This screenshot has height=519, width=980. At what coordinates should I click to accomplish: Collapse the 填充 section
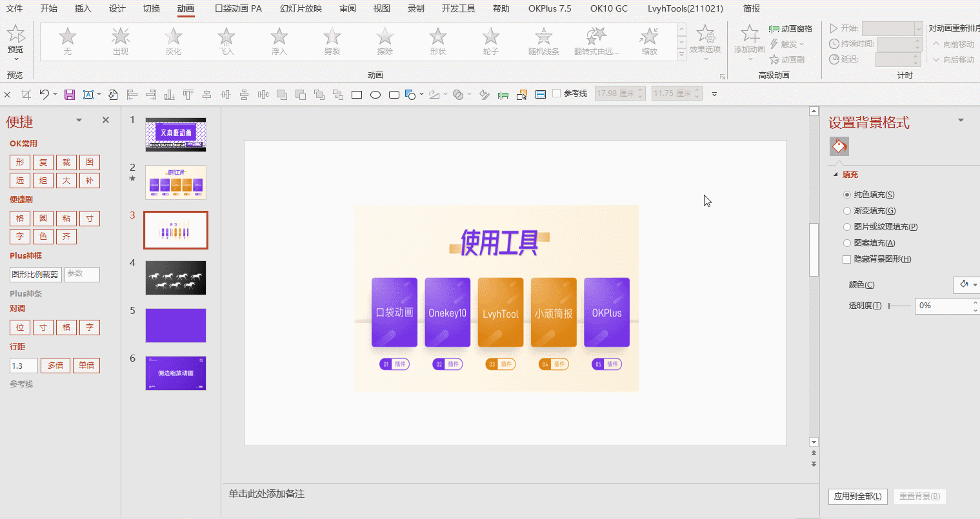(835, 175)
